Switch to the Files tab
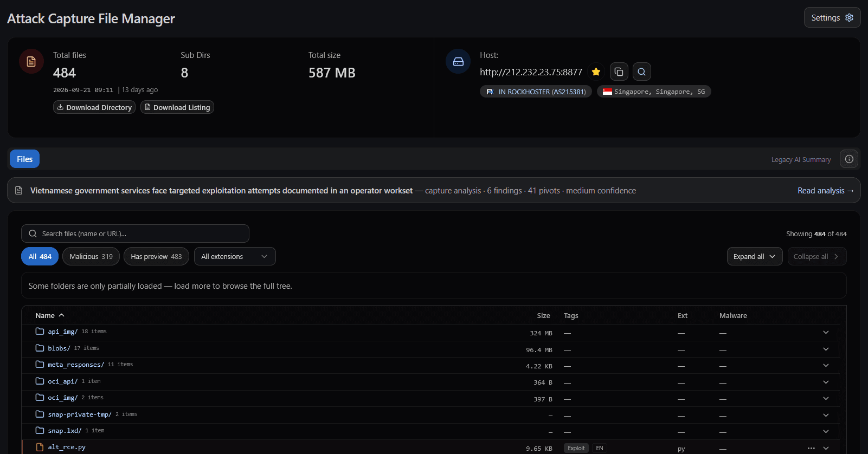This screenshot has width=868, height=454. tap(25, 159)
